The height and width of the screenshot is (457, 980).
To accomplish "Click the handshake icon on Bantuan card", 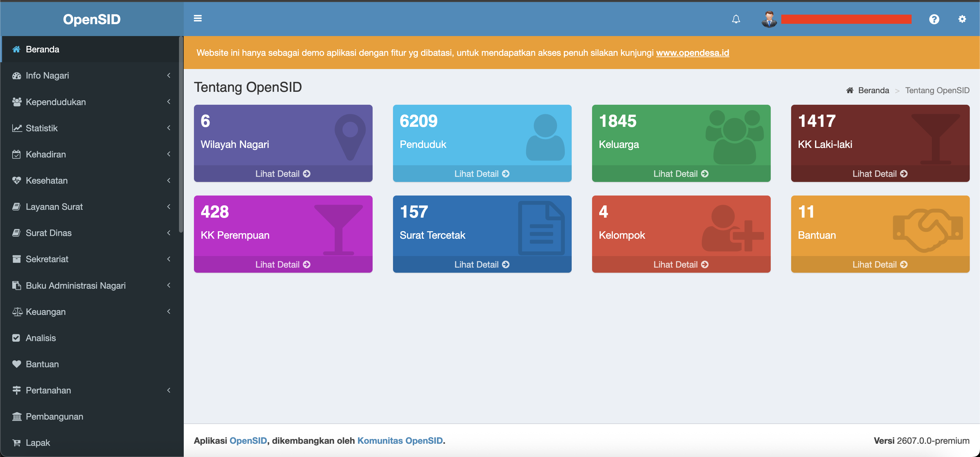I will pyautogui.click(x=928, y=231).
